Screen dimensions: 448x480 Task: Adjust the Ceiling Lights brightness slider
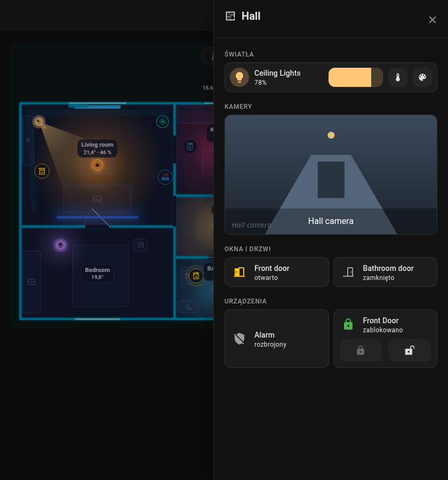[356, 77]
